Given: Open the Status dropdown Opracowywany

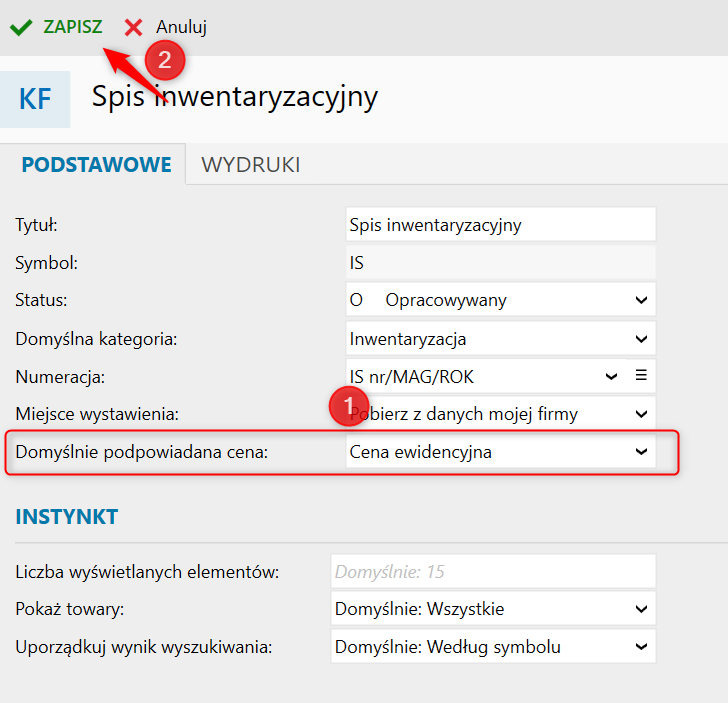Looking at the screenshot, I should [500, 300].
